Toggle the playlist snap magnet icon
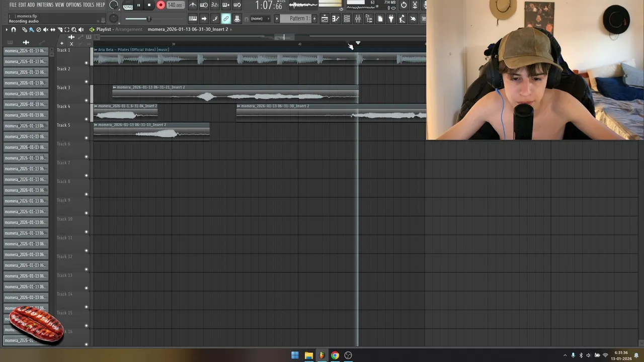Image resolution: width=644 pixels, height=362 pixels. (14, 30)
